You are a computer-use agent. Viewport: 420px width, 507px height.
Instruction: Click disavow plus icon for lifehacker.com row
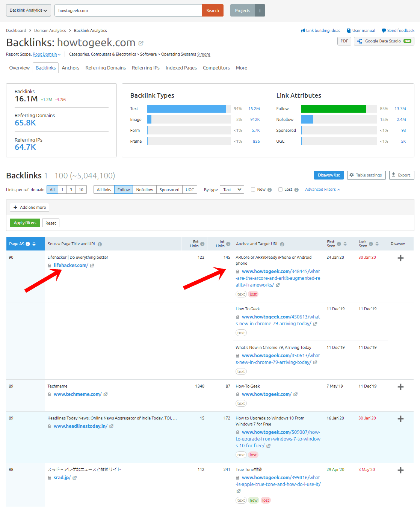click(x=400, y=258)
